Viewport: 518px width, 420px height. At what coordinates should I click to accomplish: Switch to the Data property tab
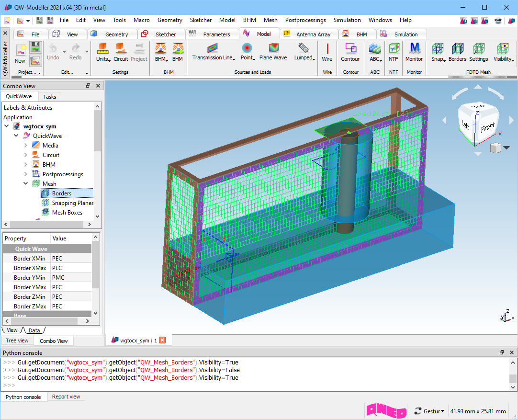pos(34,330)
